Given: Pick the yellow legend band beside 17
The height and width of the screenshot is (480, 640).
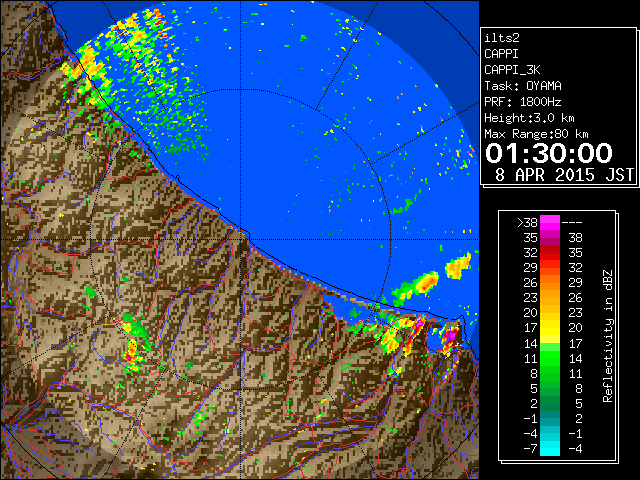Looking at the screenshot, I should (550, 328).
